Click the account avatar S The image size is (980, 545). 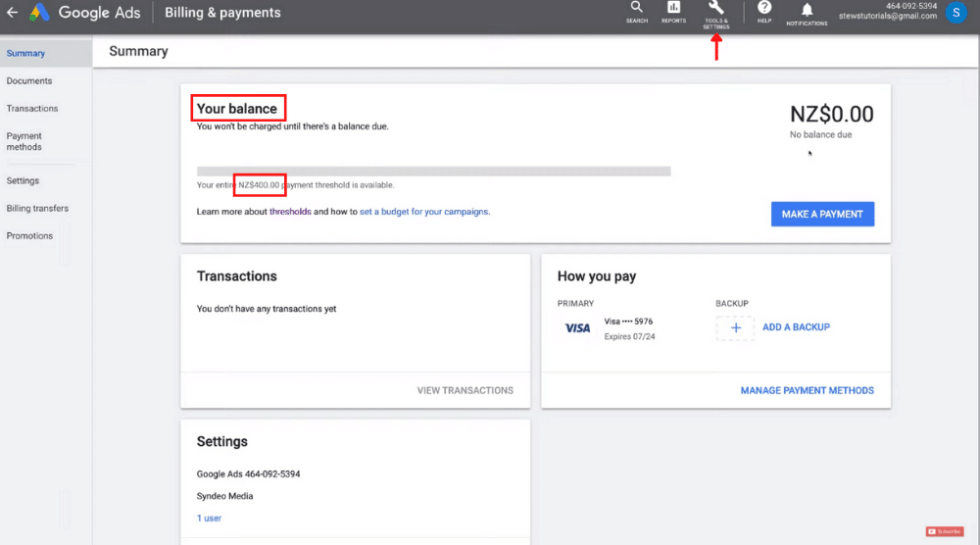[x=955, y=13]
